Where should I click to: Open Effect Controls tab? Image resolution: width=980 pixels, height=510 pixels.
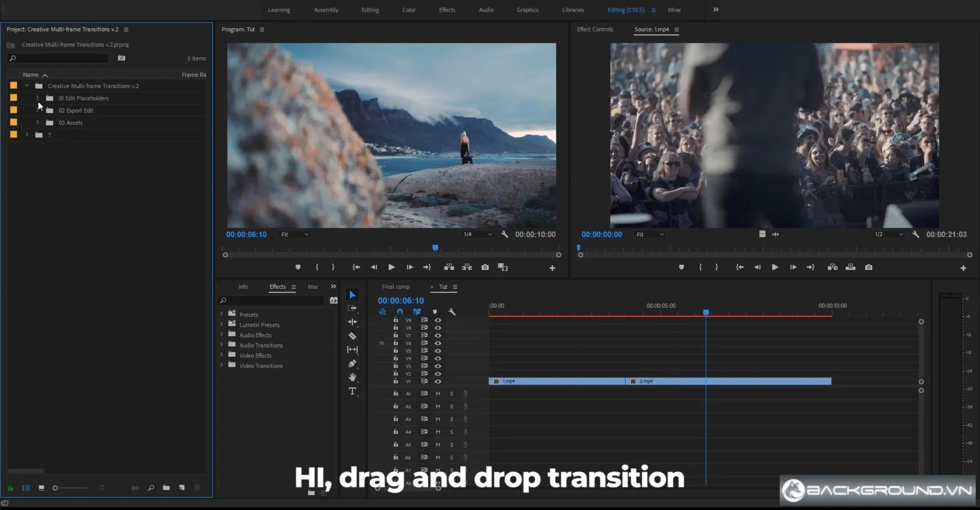coord(595,29)
